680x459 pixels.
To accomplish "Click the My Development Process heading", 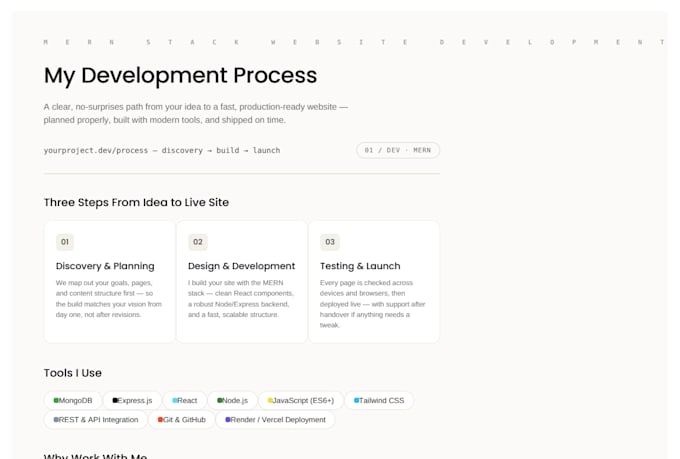I will [x=180, y=75].
